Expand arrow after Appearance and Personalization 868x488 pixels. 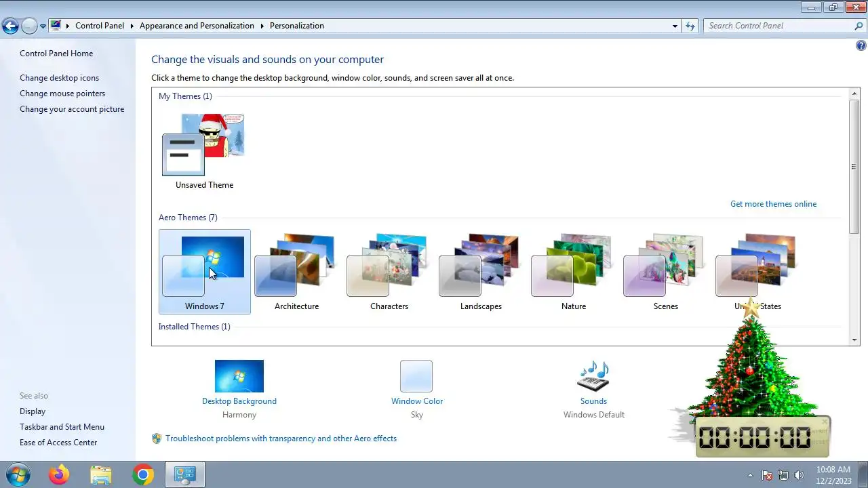click(262, 26)
